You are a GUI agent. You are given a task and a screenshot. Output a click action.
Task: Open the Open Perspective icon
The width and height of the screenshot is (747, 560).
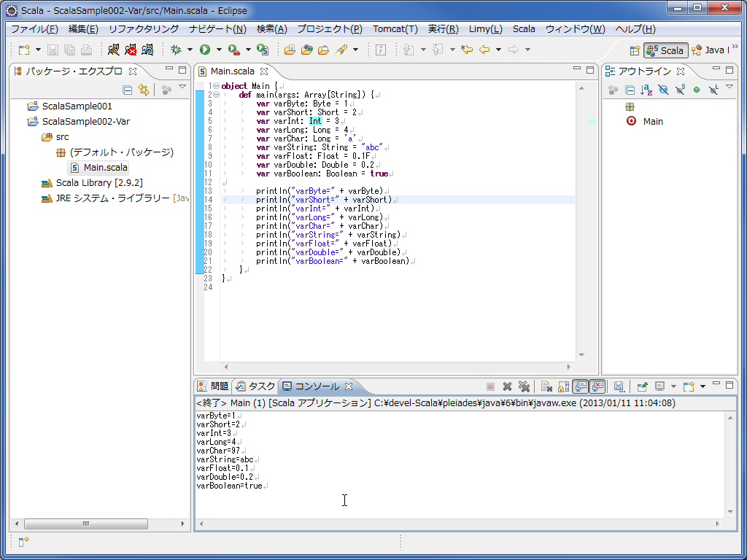click(x=635, y=50)
